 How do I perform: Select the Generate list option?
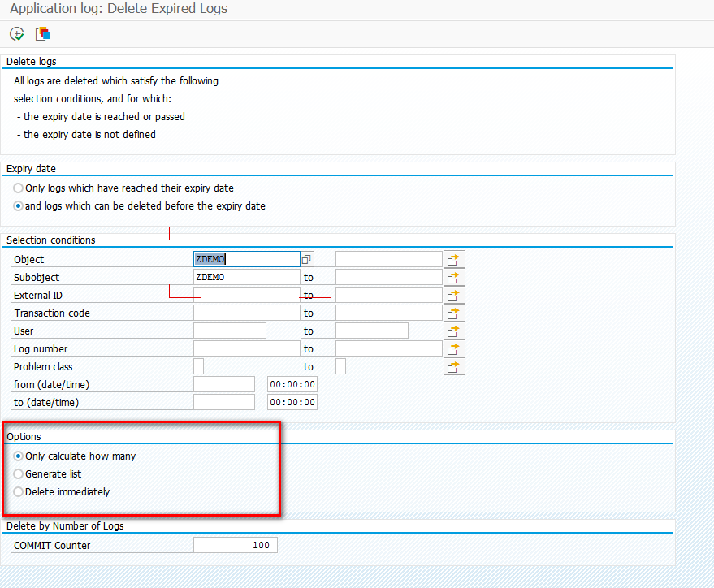click(x=17, y=473)
